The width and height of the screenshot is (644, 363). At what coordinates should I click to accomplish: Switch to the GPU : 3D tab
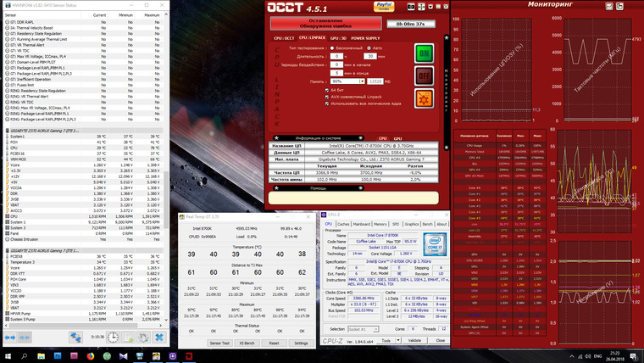coord(338,38)
